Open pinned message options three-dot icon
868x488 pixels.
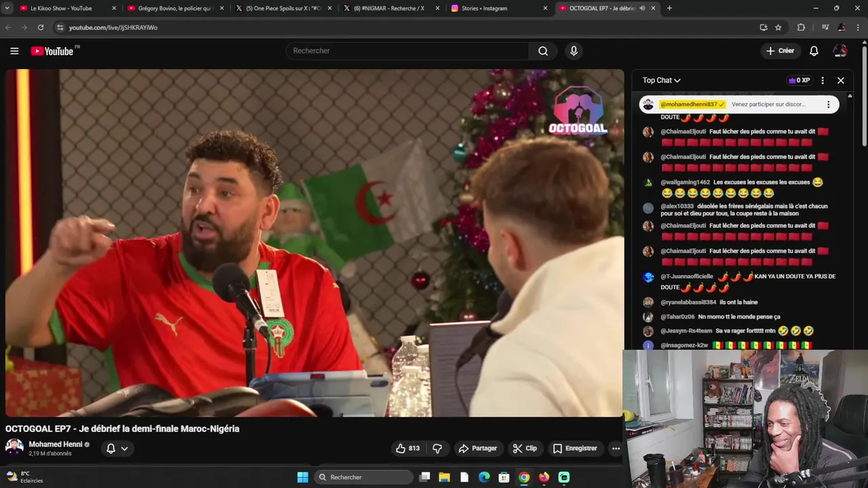click(828, 104)
